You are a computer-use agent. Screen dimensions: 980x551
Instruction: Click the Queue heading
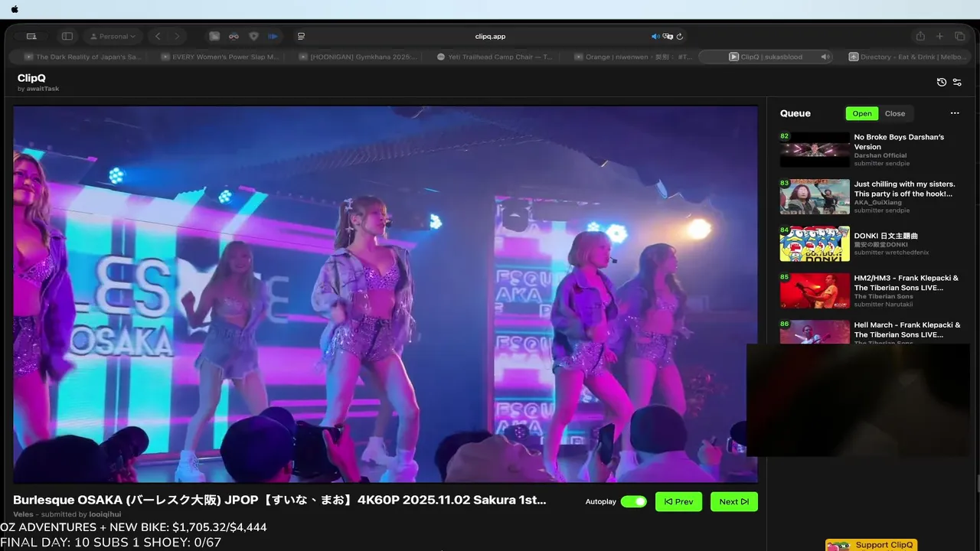click(x=795, y=113)
